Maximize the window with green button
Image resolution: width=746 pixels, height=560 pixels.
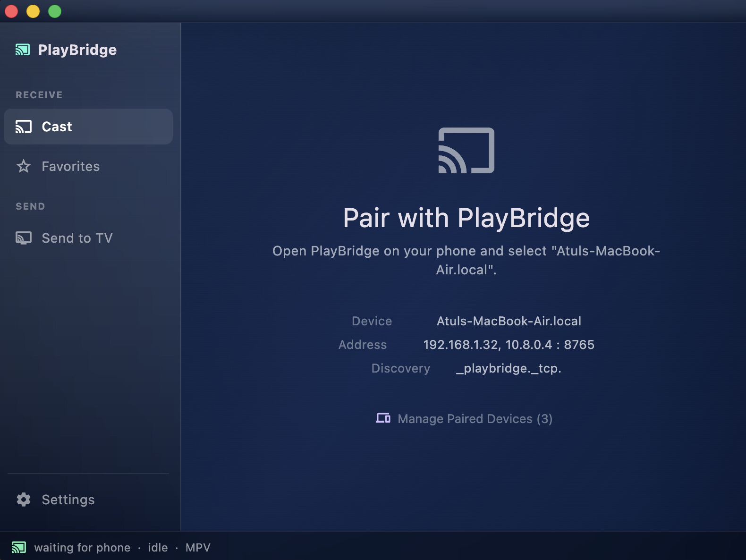(x=55, y=11)
